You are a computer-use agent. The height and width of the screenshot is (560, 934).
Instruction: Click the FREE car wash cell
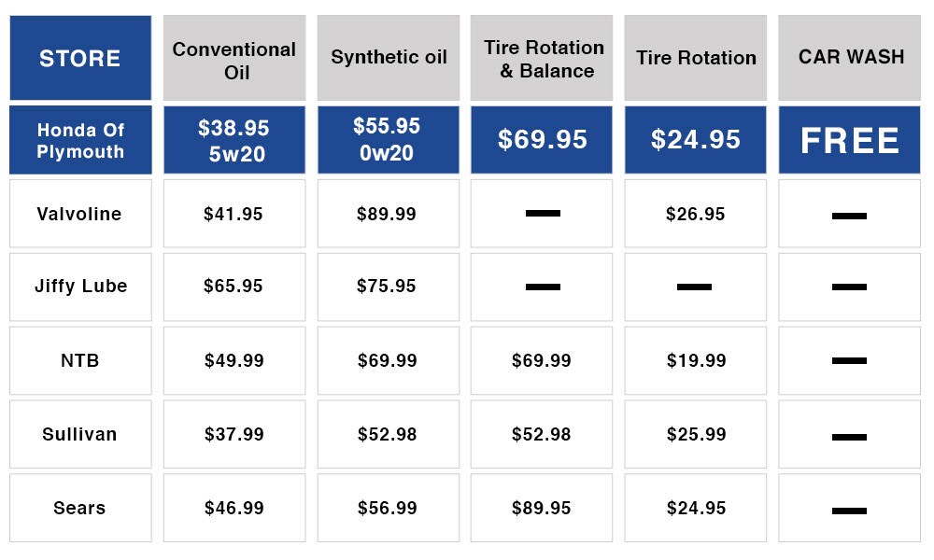point(850,140)
